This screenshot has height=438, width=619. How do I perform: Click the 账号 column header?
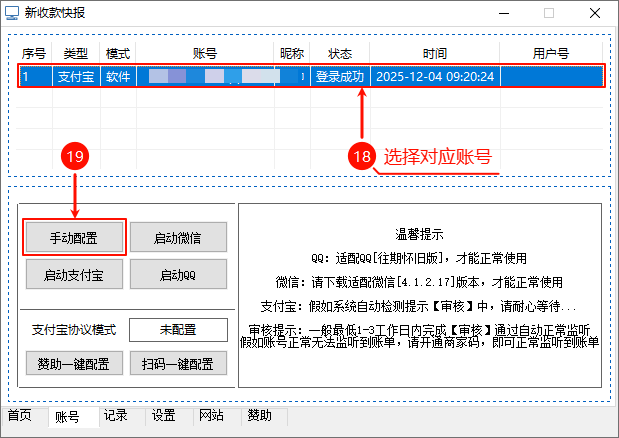coord(205,53)
